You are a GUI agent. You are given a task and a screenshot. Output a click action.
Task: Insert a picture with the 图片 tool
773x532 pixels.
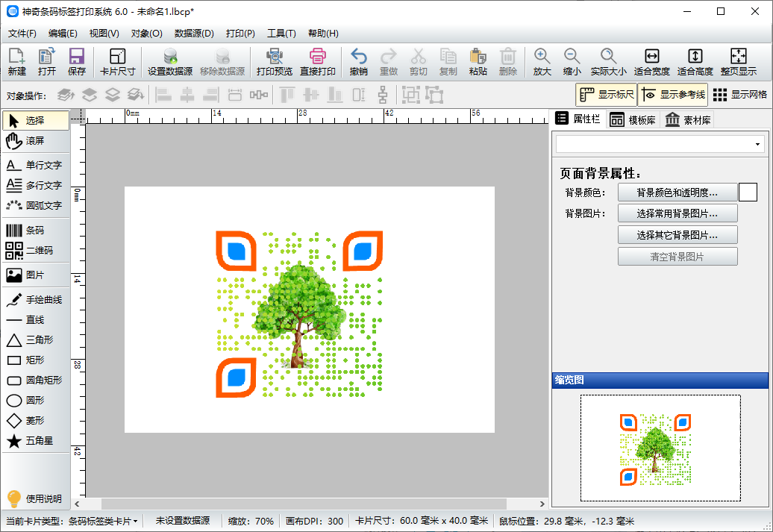click(x=36, y=275)
